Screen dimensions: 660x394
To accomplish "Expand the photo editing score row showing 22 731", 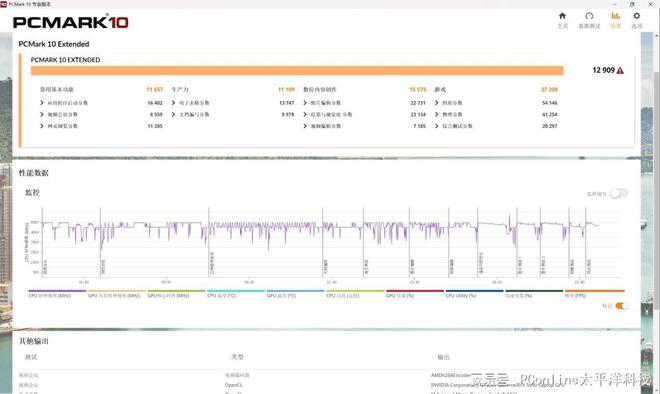I will click(365, 103).
